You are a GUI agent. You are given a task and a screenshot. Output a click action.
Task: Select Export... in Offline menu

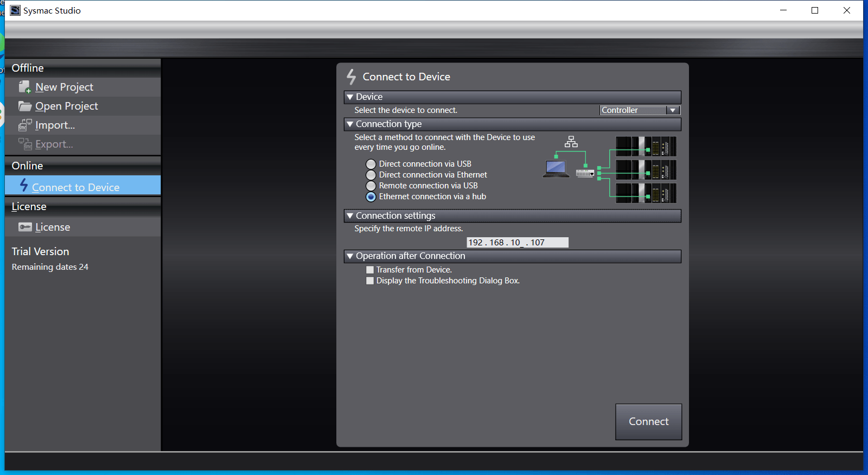[x=82, y=144]
